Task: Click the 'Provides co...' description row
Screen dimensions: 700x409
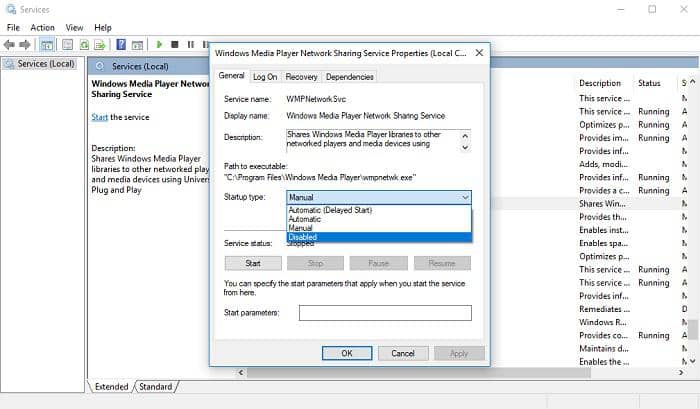Action: coord(604,335)
